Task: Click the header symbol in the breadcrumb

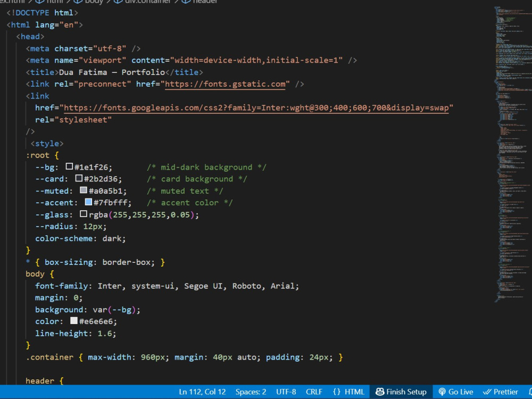Action: pyautogui.click(x=204, y=2)
